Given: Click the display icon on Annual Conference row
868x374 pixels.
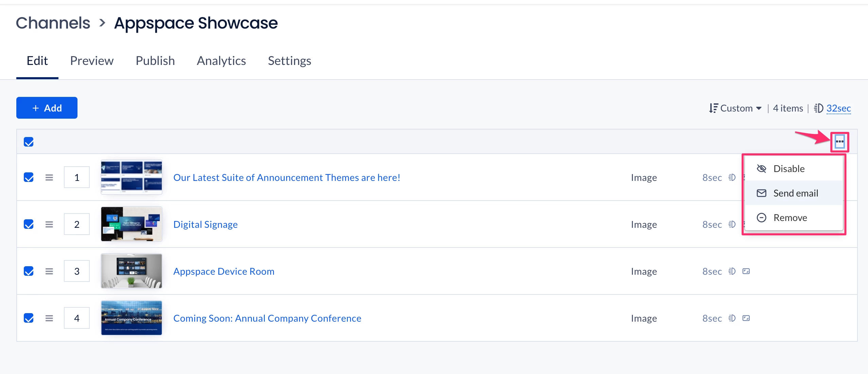Looking at the screenshot, I should point(746,318).
